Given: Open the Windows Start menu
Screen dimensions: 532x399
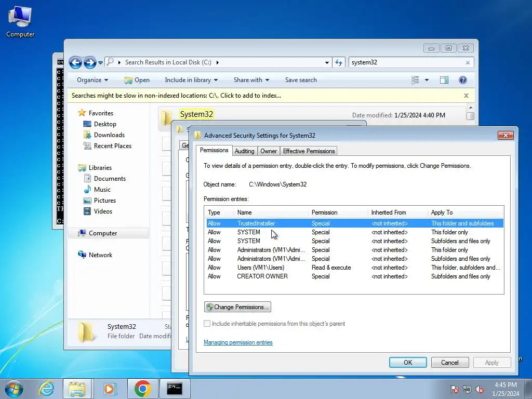Looking at the screenshot, I should (14, 389).
